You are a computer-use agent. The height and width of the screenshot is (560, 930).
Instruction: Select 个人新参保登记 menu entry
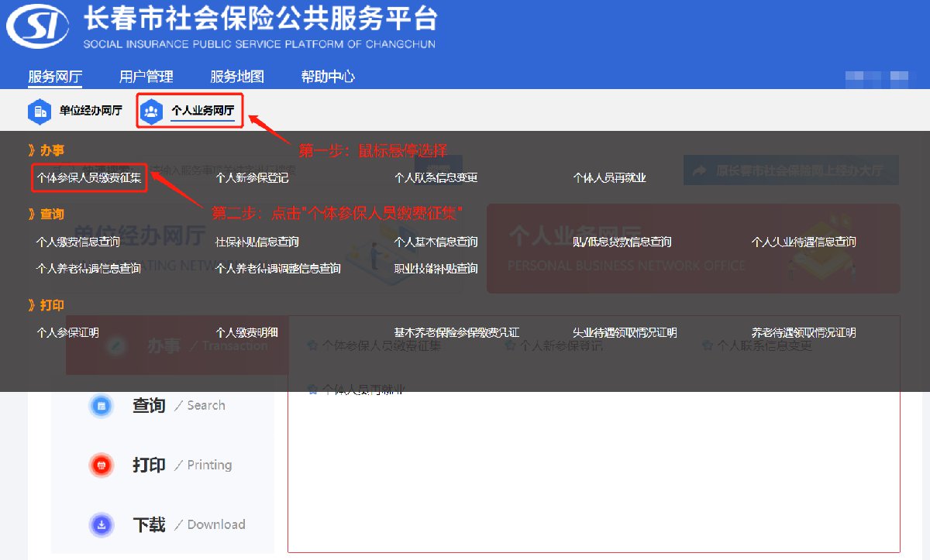[x=252, y=178]
